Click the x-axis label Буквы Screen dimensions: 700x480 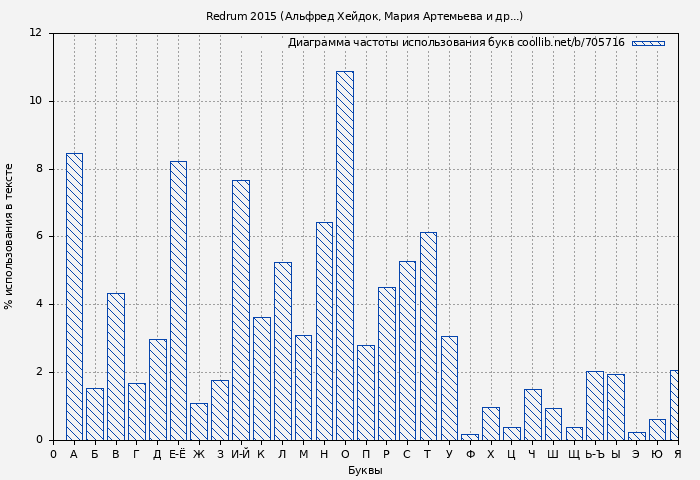coord(365,470)
